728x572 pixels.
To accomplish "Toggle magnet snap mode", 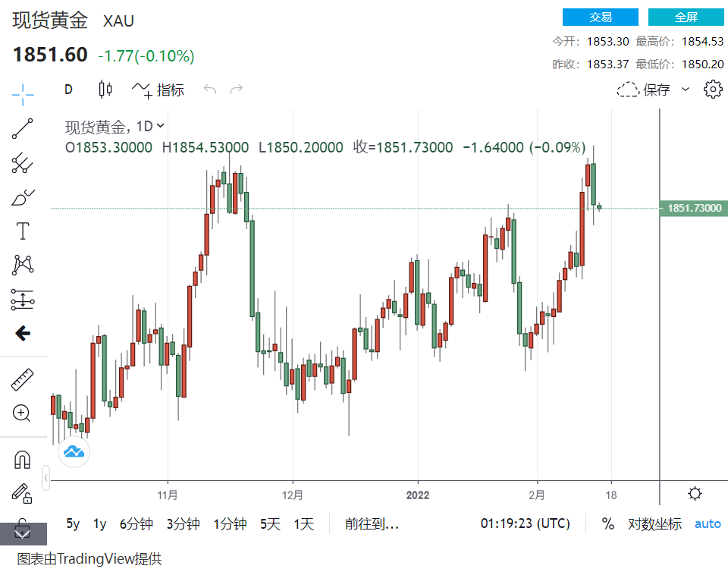I will (23, 460).
